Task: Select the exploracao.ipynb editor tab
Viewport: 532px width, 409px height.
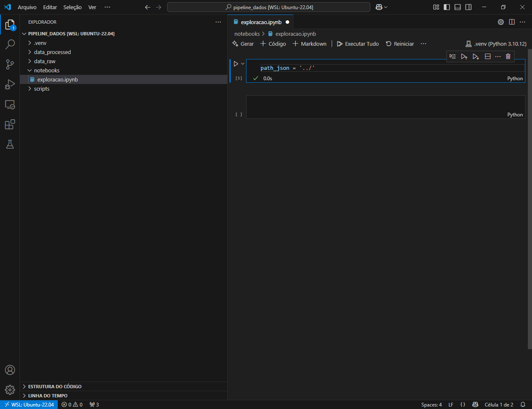Action: point(261,22)
